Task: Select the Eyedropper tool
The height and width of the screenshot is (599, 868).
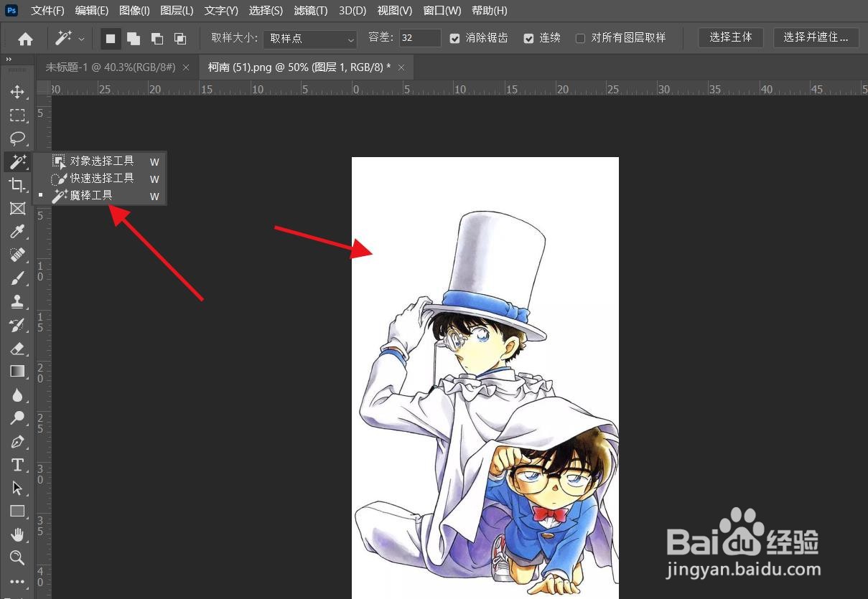Action: (17, 232)
